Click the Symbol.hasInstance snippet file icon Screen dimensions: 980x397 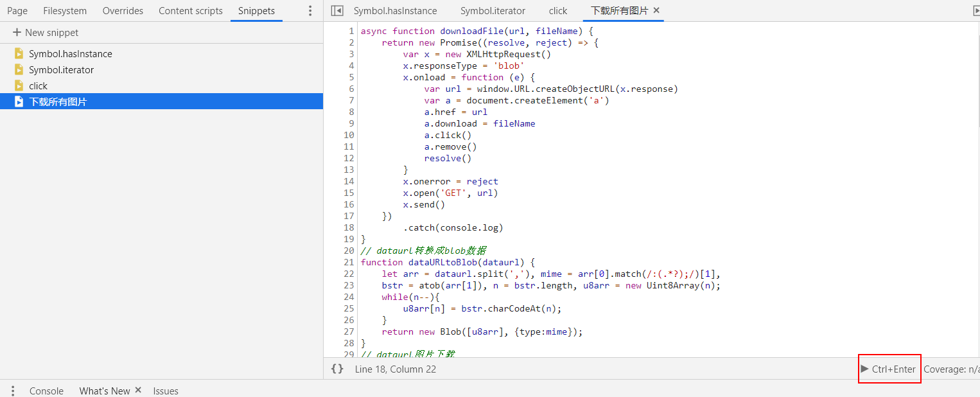(x=19, y=53)
